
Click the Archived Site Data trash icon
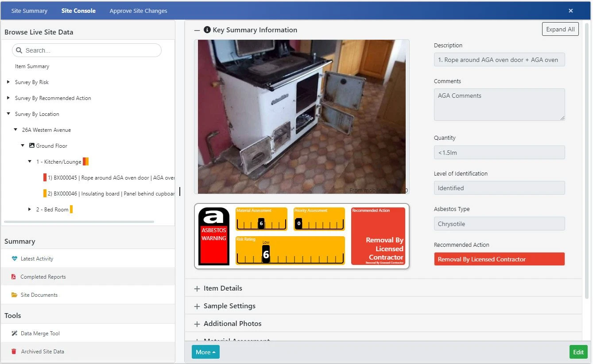tap(14, 352)
